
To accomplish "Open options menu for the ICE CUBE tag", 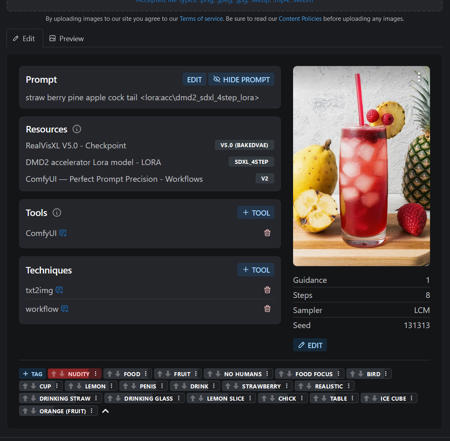I will 412,398.
